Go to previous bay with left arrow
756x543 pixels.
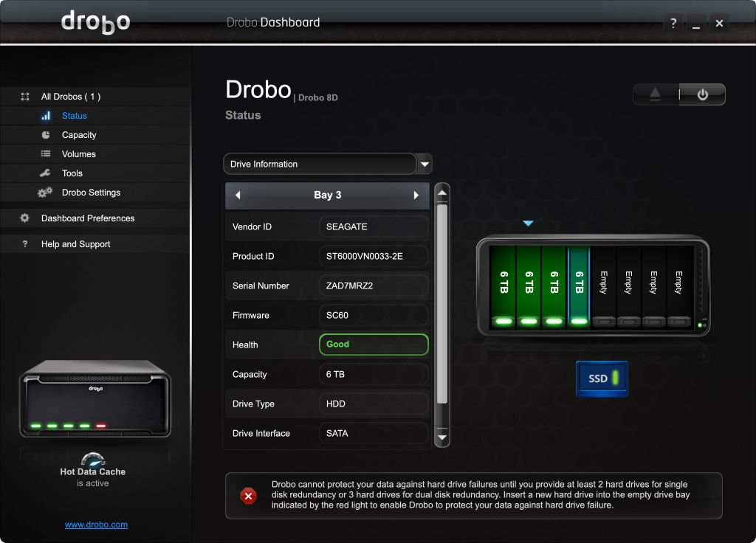[x=238, y=195]
